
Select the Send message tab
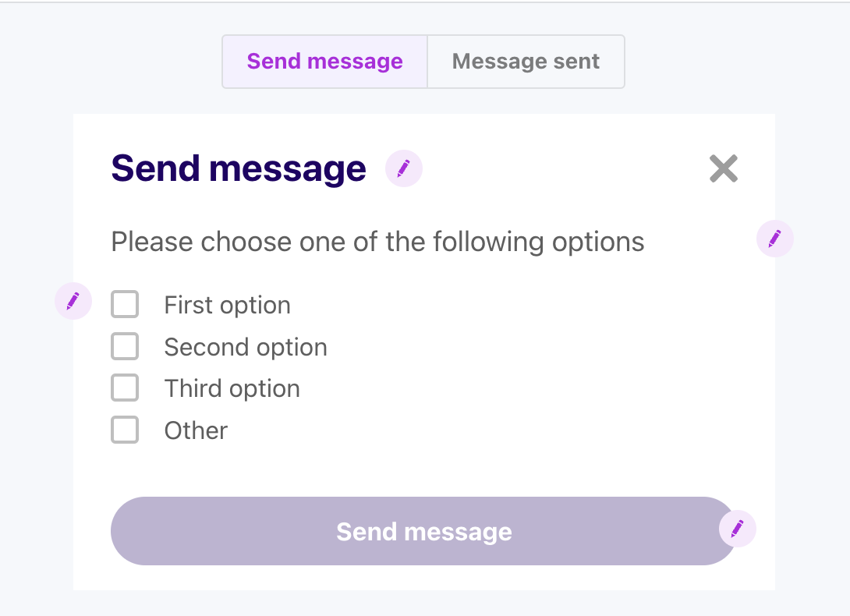coord(325,62)
